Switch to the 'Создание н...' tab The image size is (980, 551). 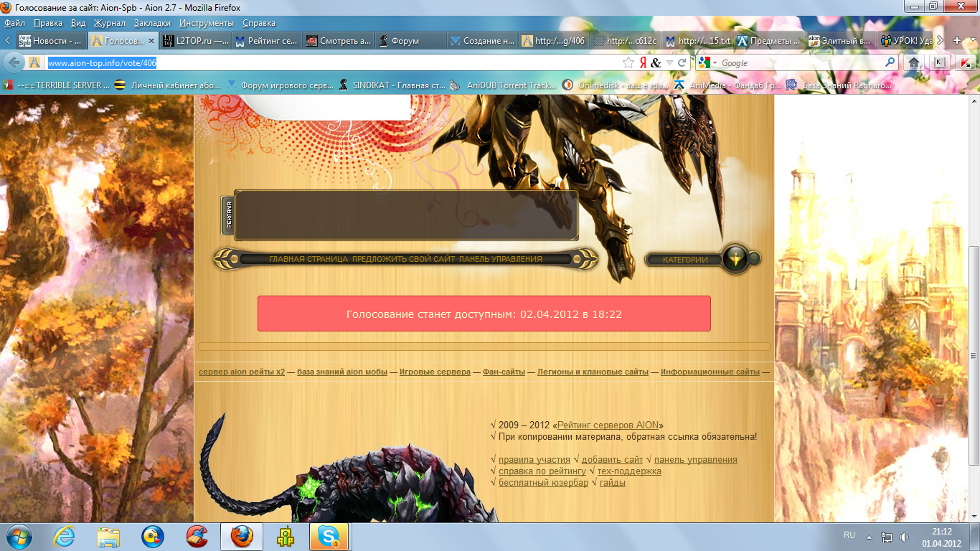[x=481, y=41]
